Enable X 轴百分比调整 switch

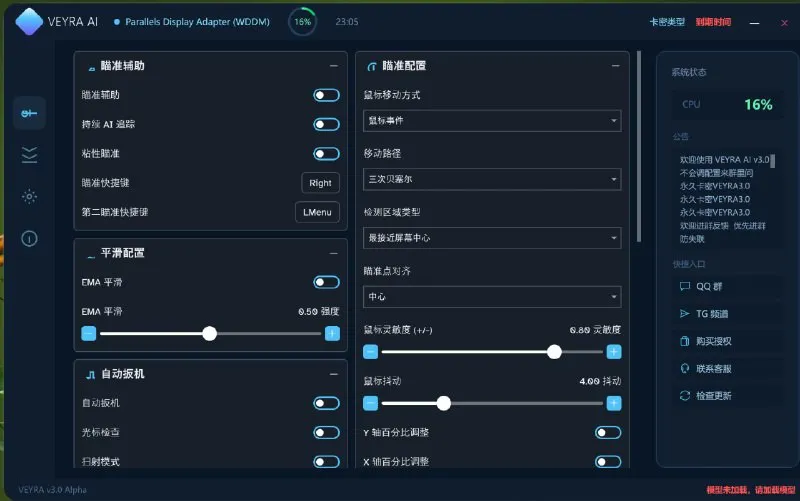coord(608,462)
